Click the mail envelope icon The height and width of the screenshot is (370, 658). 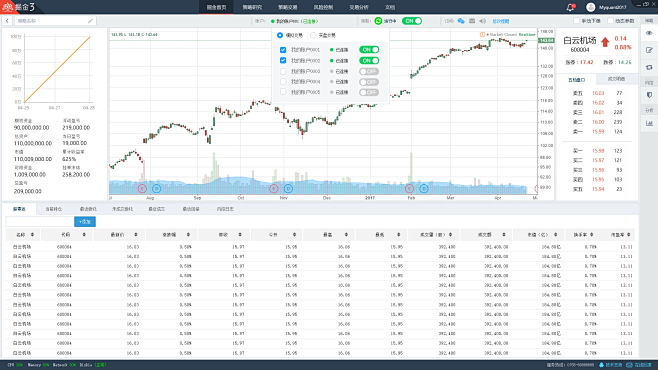(x=472, y=21)
